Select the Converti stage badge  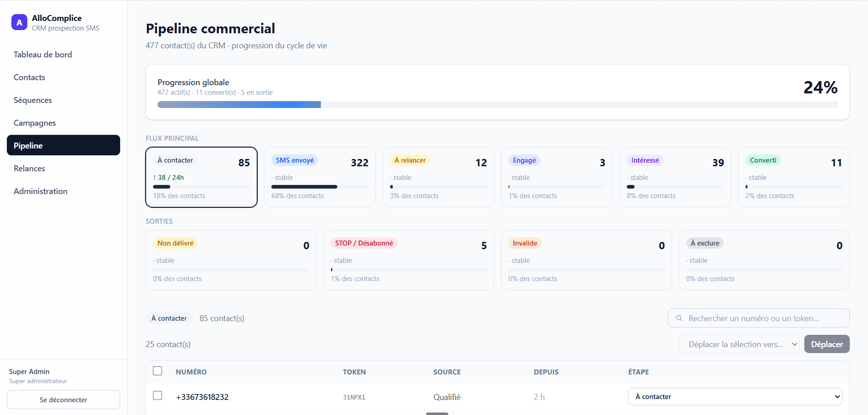point(763,160)
